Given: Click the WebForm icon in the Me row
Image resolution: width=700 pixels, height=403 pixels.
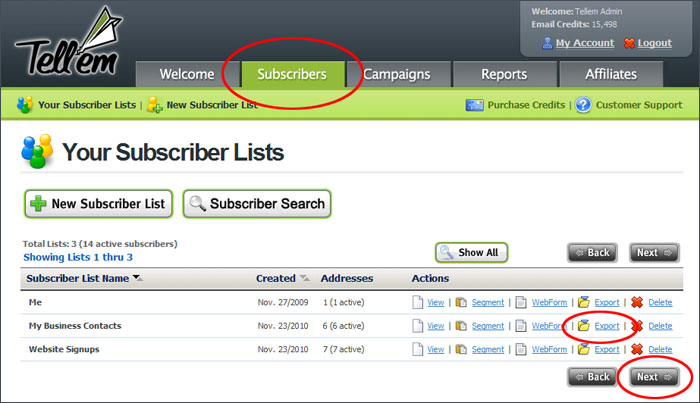Looking at the screenshot, I should tap(521, 302).
